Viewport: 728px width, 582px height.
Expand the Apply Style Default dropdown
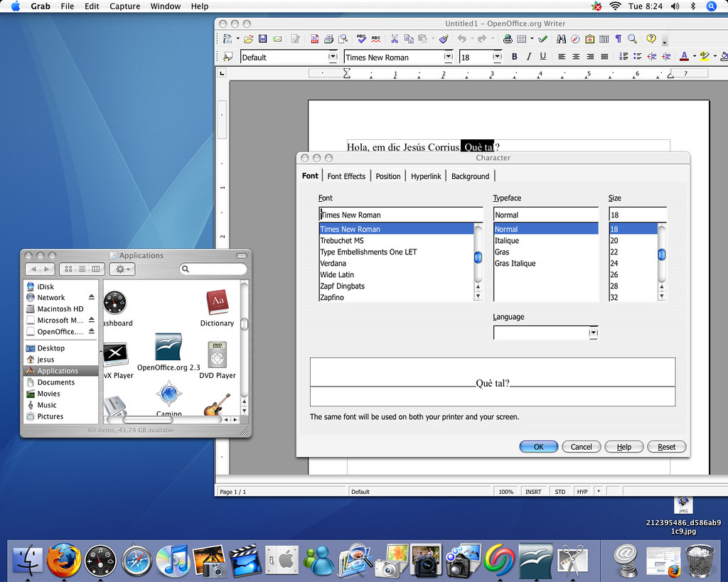[333, 57]
